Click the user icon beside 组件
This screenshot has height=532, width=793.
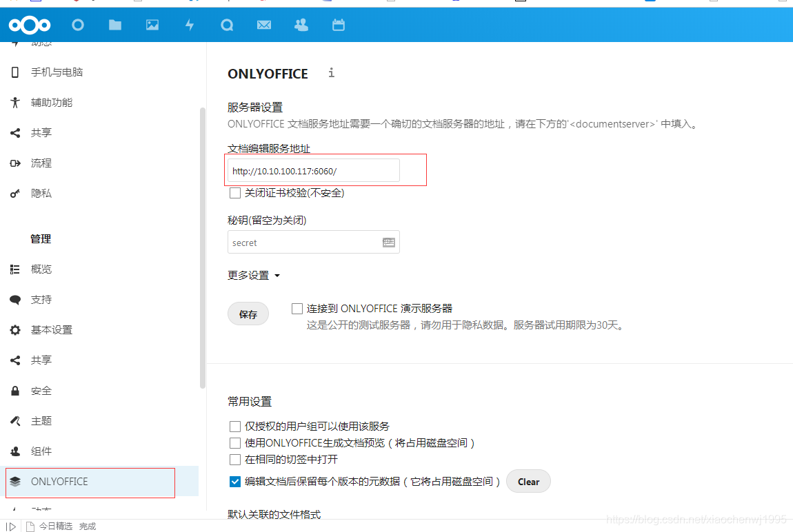[x=15, y=451]
